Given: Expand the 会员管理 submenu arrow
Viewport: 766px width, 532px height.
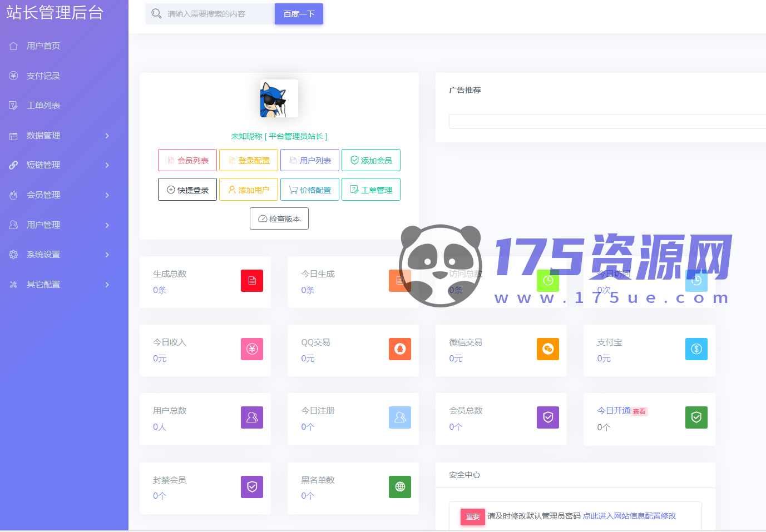Looking at the screenshot, I should point(107,195).
